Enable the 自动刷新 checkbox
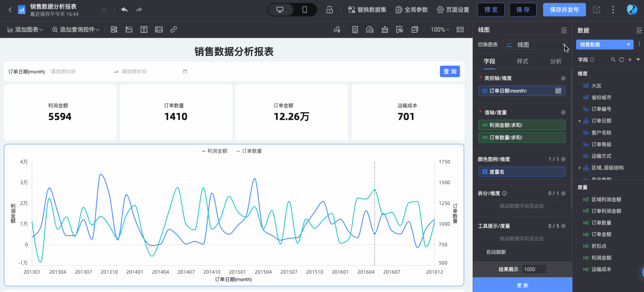This screenshot has width=644, height=292. pos(480,252)
